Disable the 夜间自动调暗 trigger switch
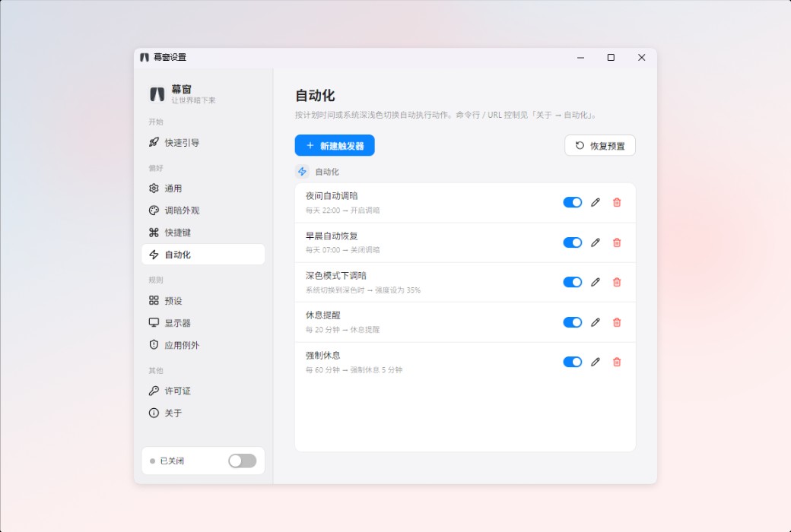The width and height of the screenshot is (791, 532). (573, 202)
